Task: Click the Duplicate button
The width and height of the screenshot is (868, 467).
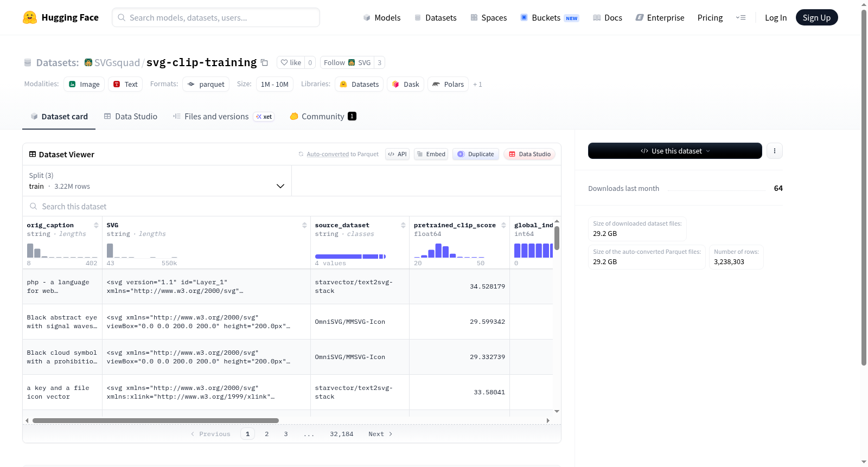Action: pos(476,154)
